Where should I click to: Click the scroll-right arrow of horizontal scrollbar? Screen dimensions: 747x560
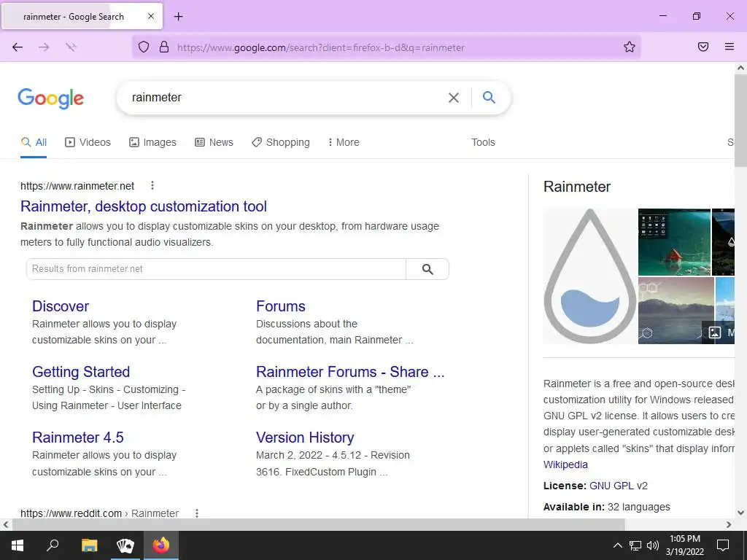pyautogui.click(x=729, y=524)
